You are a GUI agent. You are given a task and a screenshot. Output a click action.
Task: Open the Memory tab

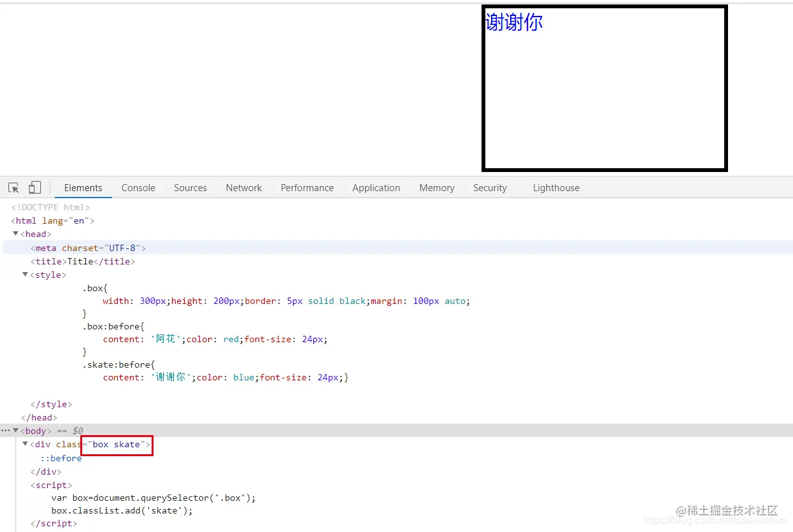(x=437, y=188)
